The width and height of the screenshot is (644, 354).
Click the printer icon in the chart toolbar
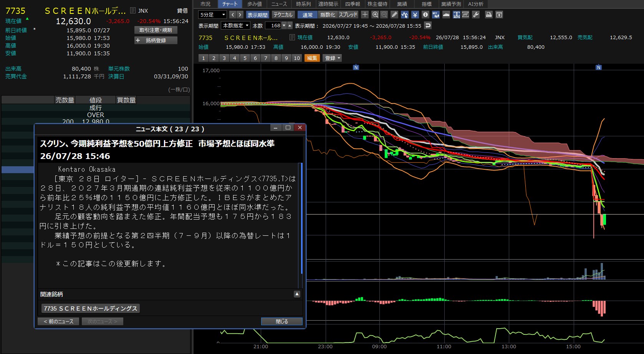coord(488,15)
